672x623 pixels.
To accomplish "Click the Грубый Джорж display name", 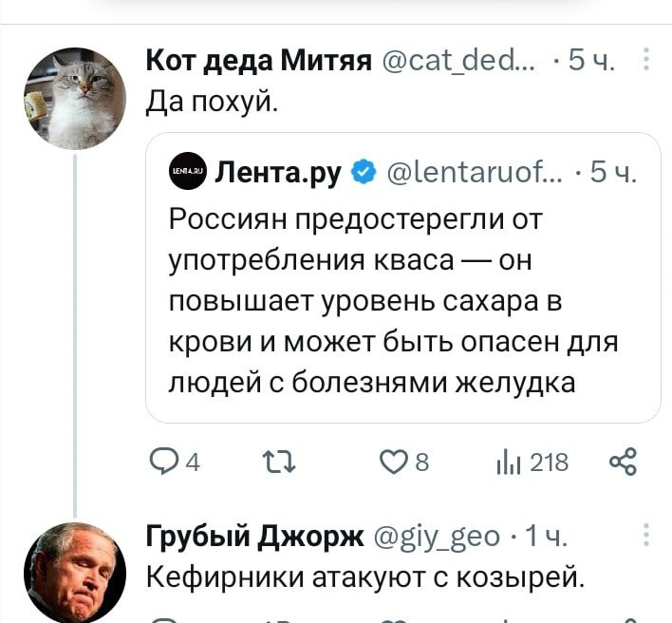I will tap(254, 538).
